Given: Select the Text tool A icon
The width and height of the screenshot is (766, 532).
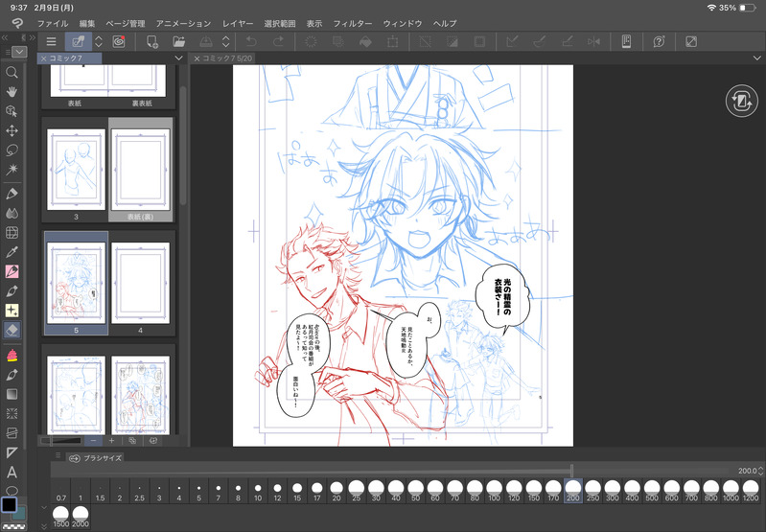Looking at the screenshot, I should click(12, 472).
